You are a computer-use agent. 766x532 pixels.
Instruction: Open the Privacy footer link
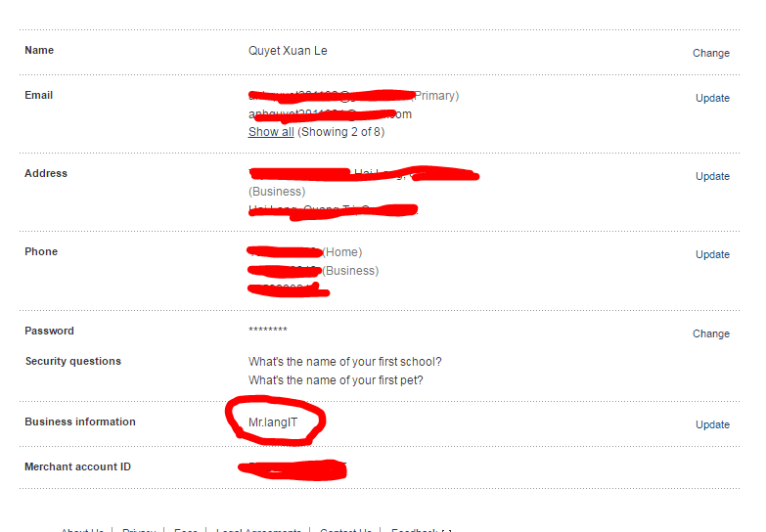pyautogui.click(x=139, y=530)
